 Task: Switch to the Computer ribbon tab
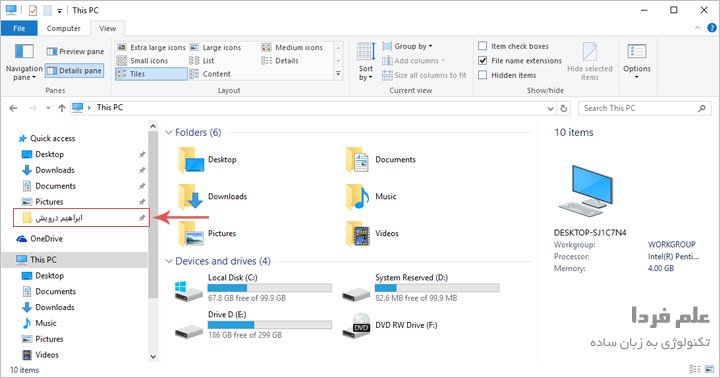[63, 28]
